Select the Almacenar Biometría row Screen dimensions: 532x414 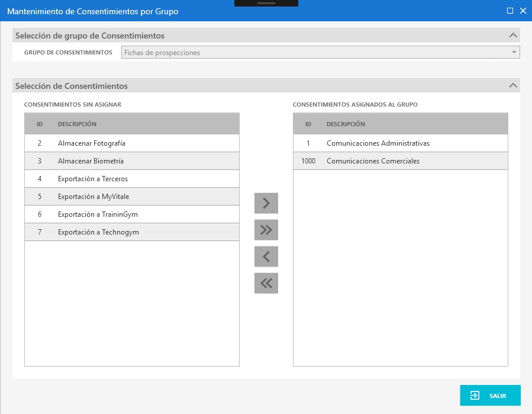pyautogui.click(x=132, y=161)
